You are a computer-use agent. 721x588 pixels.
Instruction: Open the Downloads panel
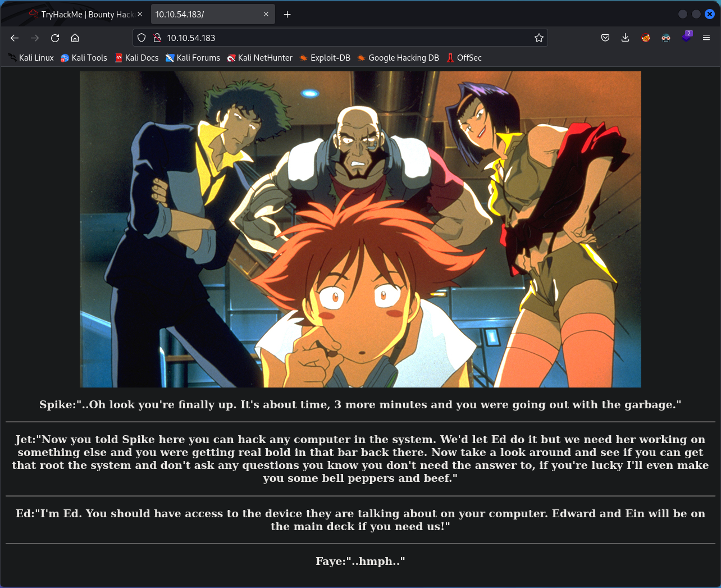click(625, 38)
